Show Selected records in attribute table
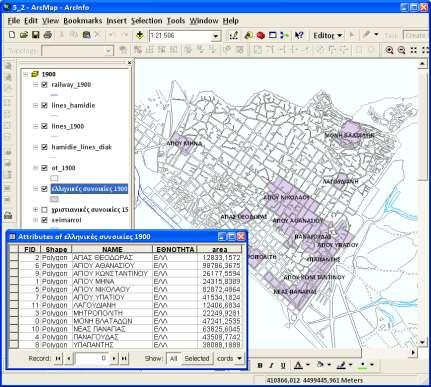This screenshot has width=431, height=387. tap(197, 359)
